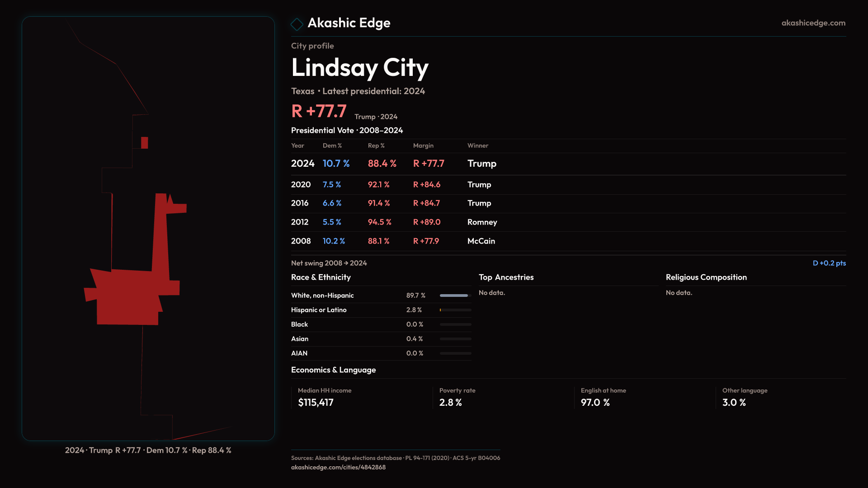Open the akashicedge.com link in header
868x488 pixels.
click(813, 23)
